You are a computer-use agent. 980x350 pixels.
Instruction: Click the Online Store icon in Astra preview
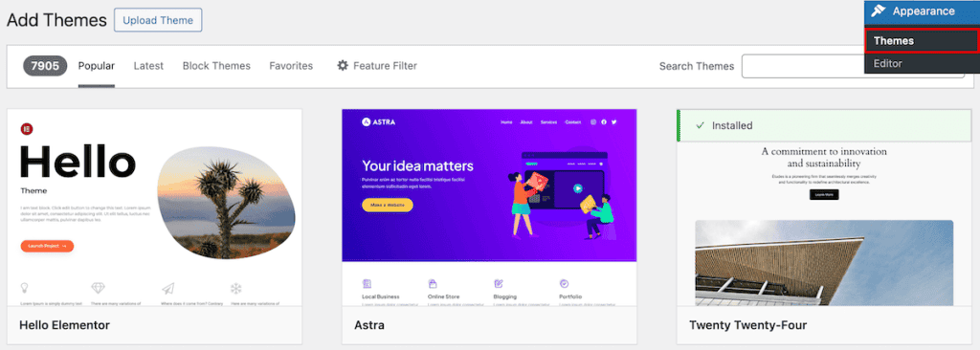[433, 283]
